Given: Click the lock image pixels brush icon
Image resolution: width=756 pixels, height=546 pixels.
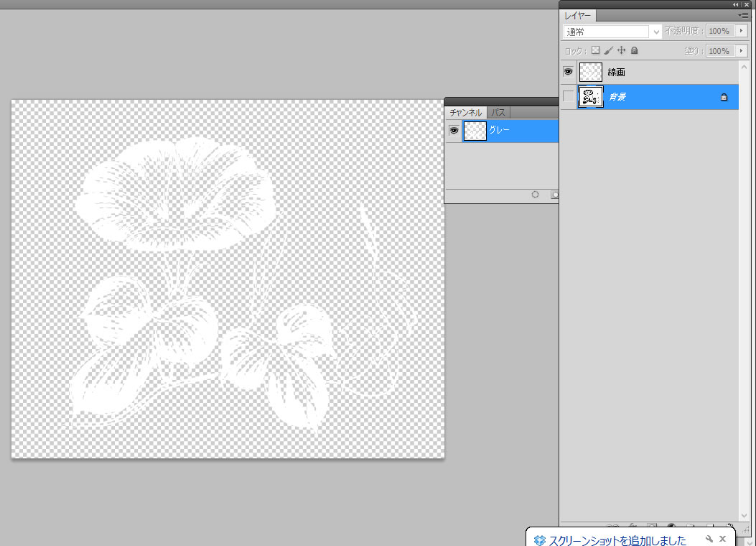Looking at the screenshot, I should click(608, 51).
